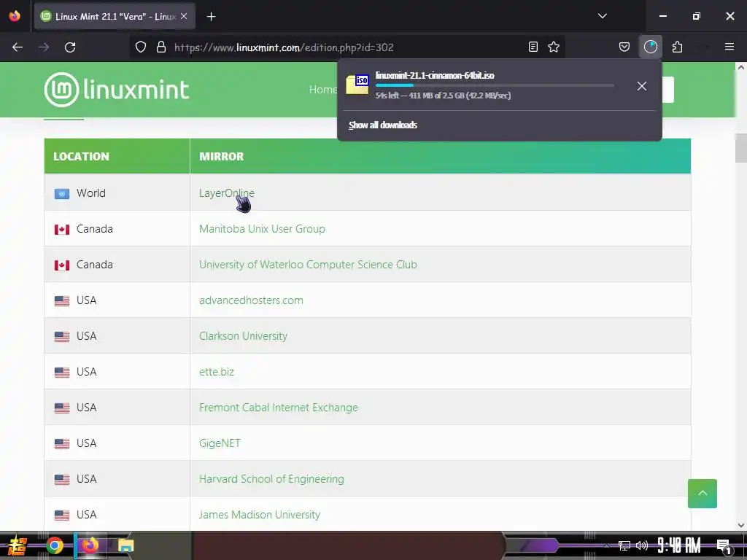Go back using the browser back arrow
747x560 pixels.
(x=18, y=47)
